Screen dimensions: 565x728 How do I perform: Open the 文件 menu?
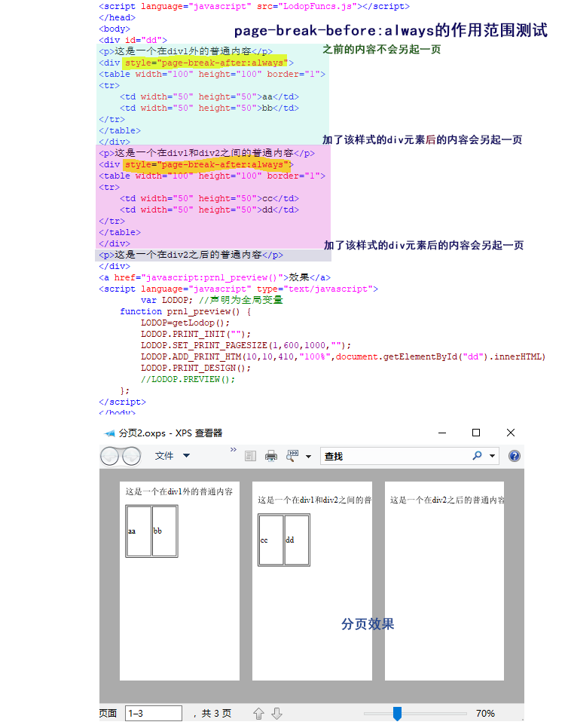(172, 456)
